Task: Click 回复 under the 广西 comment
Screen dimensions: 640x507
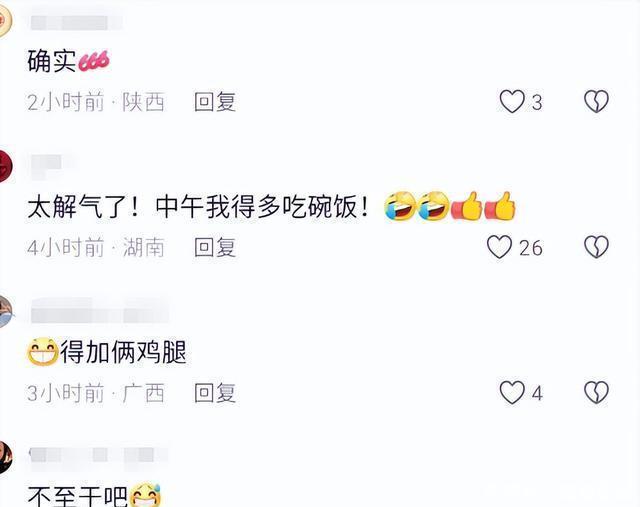Action: click(x=215, y=393)
